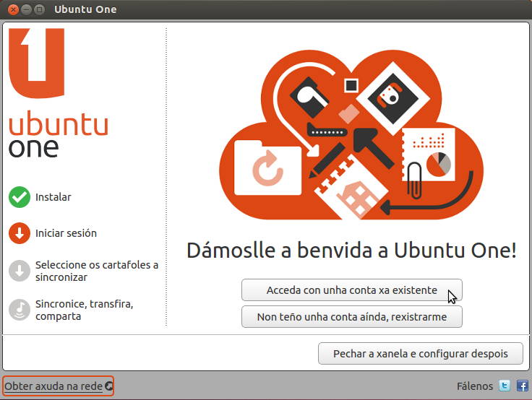Screen dimensions: 532x400
Task: Click Seleccione os cartafoles a sincronizar text
Action: tap(97, 271)
